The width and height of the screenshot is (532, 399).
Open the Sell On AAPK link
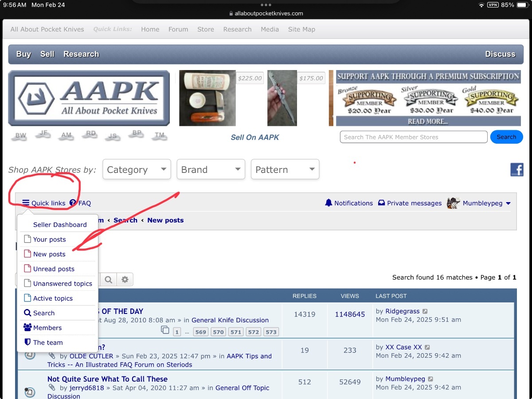[x=255, y=137]
